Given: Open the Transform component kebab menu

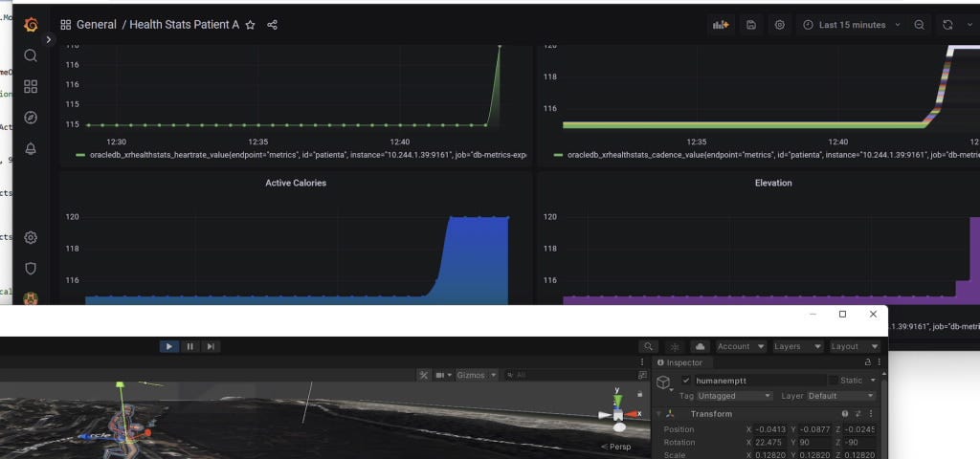Looking at the screenshot, I should (x=871, y=413).
